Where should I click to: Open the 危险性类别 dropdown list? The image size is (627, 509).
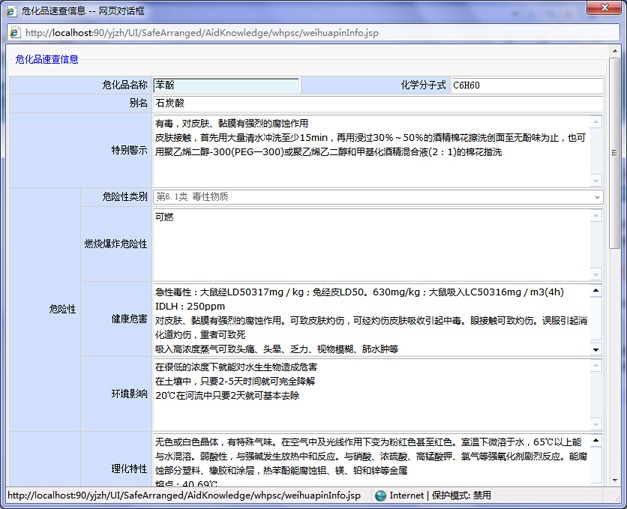597,197
